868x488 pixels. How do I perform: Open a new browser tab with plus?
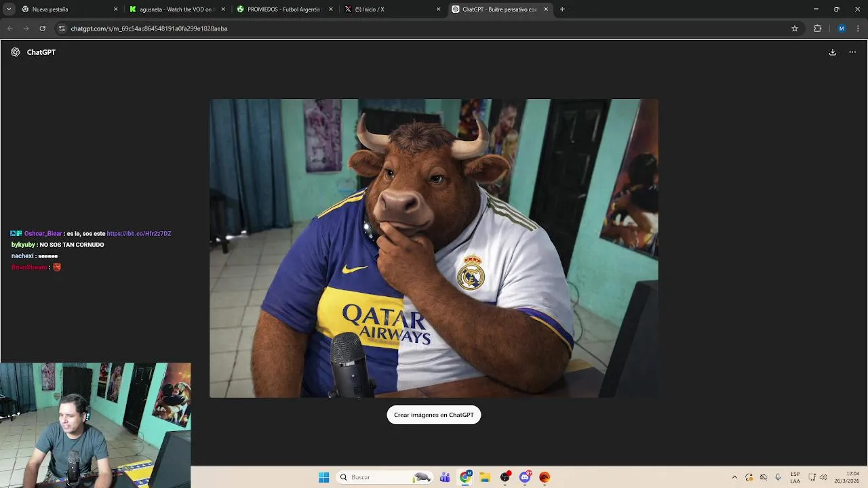(x=562, y=9)
